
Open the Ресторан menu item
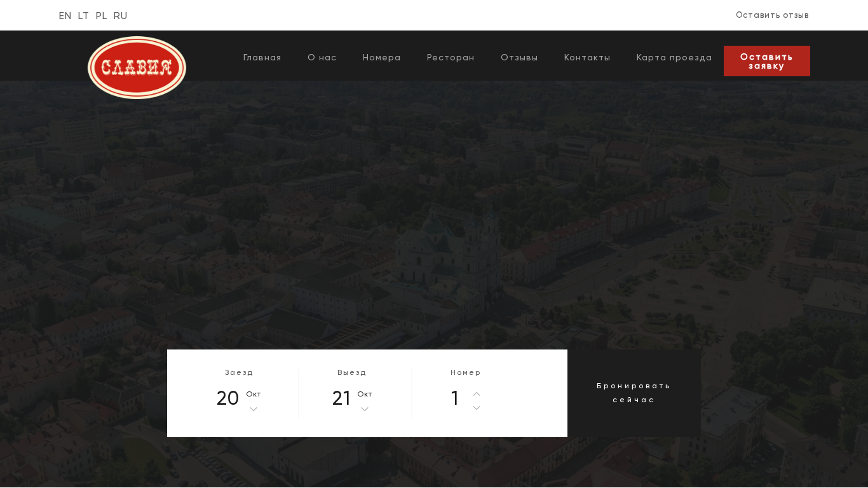pyautogui.click(x=451, y=58)
